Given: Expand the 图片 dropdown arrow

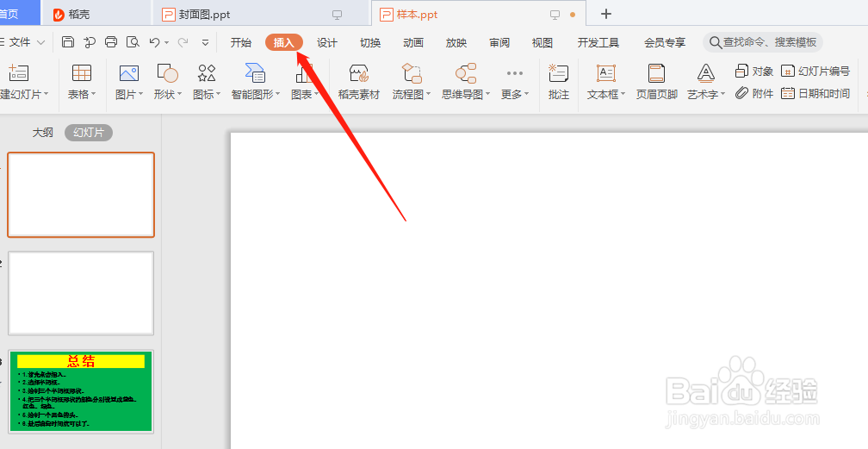Looking at the screenshot, I should click(x=140, y=94).
